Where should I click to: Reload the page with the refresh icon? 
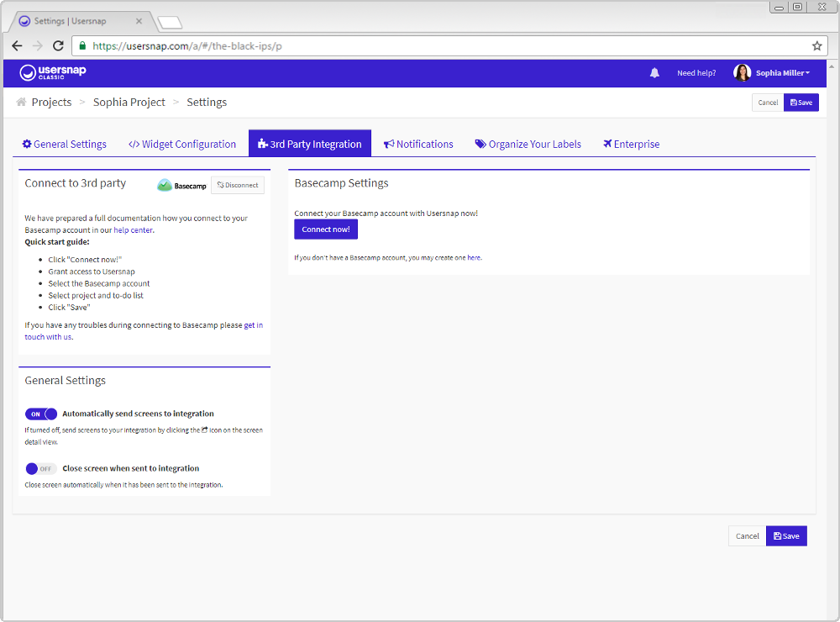[x=59, y=46]
